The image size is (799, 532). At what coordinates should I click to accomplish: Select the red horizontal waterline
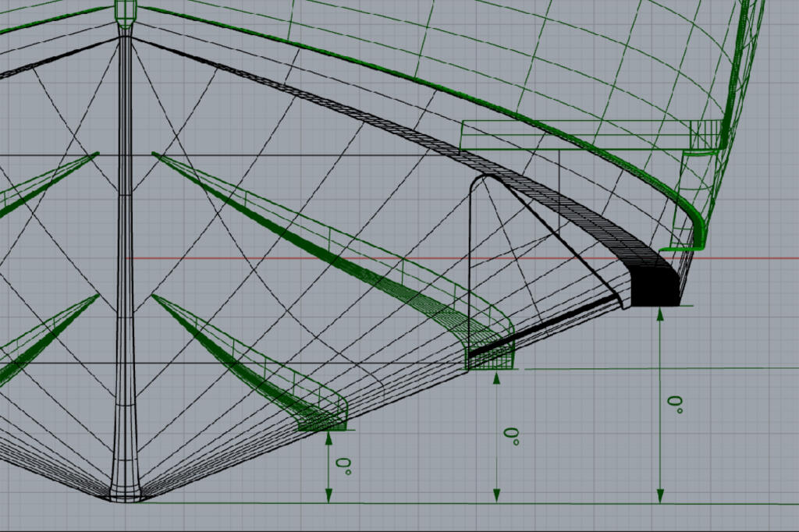tap(462, 258)
